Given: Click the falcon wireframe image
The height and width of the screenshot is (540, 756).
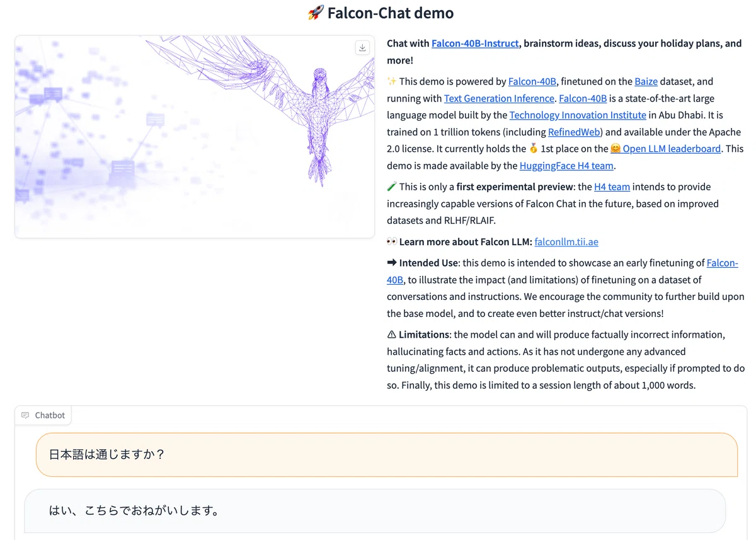Looking at the screenshot, I should (x=195, y=137).
